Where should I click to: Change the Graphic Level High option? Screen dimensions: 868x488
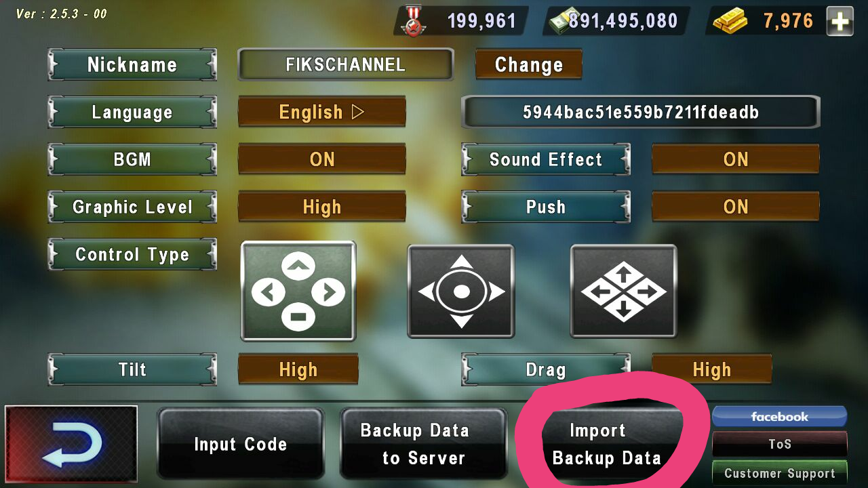[322, 207]
